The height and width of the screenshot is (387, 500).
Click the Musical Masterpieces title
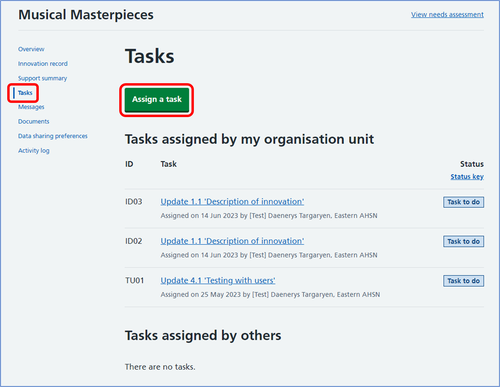pos(86,15)
